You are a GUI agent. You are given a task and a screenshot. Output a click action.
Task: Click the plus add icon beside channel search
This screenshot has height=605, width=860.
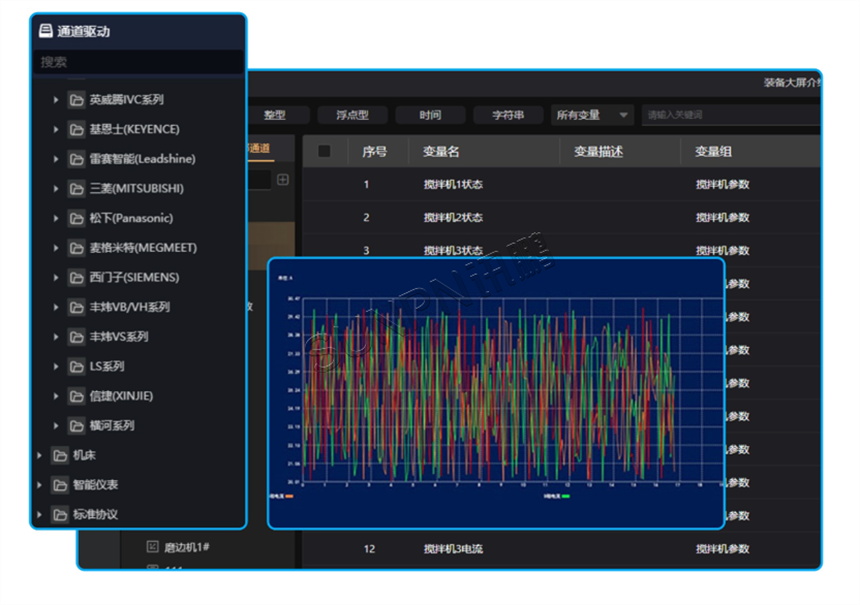(283, 180)
